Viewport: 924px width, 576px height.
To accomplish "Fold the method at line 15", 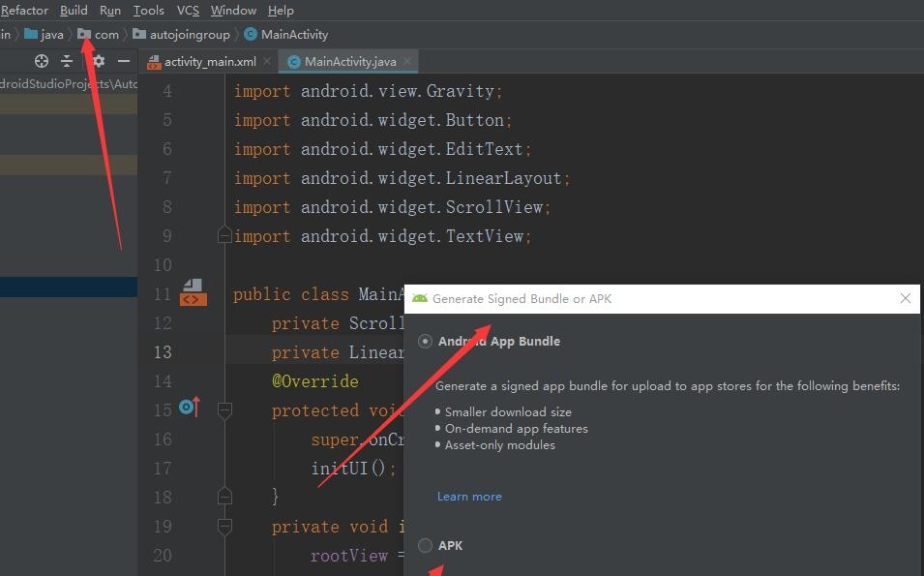I will [x=224, y=410].
